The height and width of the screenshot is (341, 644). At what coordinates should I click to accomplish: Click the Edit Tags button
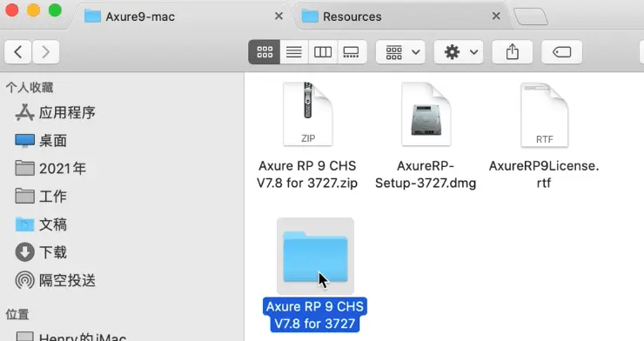[x=561, y=52]
